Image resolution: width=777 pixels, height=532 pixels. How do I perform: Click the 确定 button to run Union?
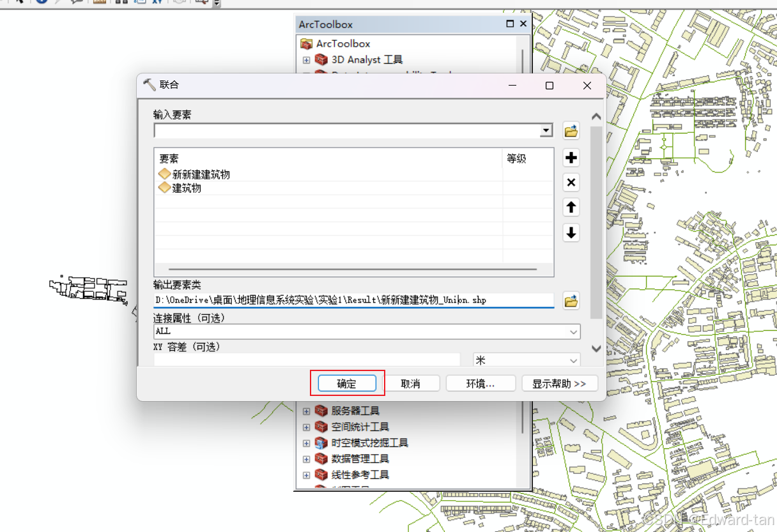pyautogui.click(x=346, y=383)
